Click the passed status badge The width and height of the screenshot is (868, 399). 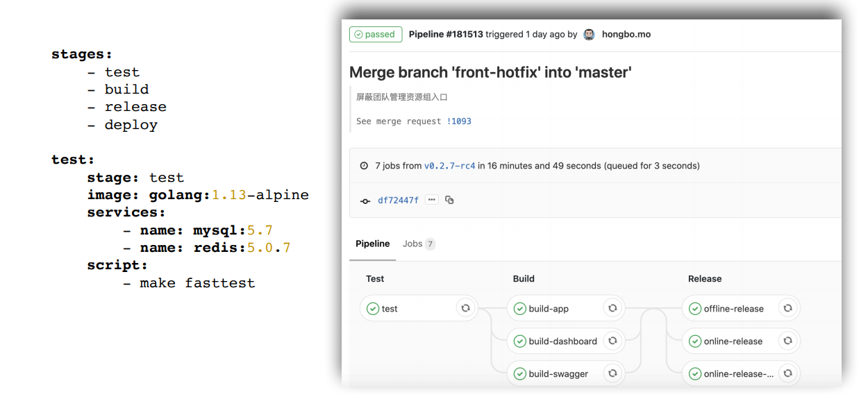(x=375, y=34)
